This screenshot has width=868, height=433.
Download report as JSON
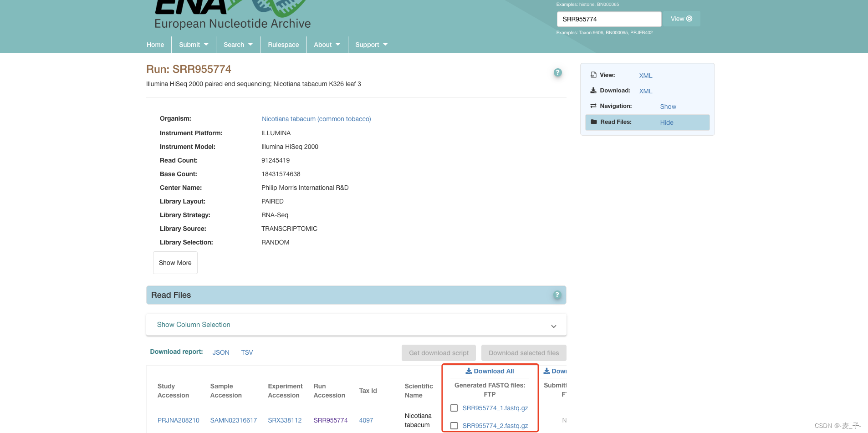pyautogui.click(x=221, y=352)
